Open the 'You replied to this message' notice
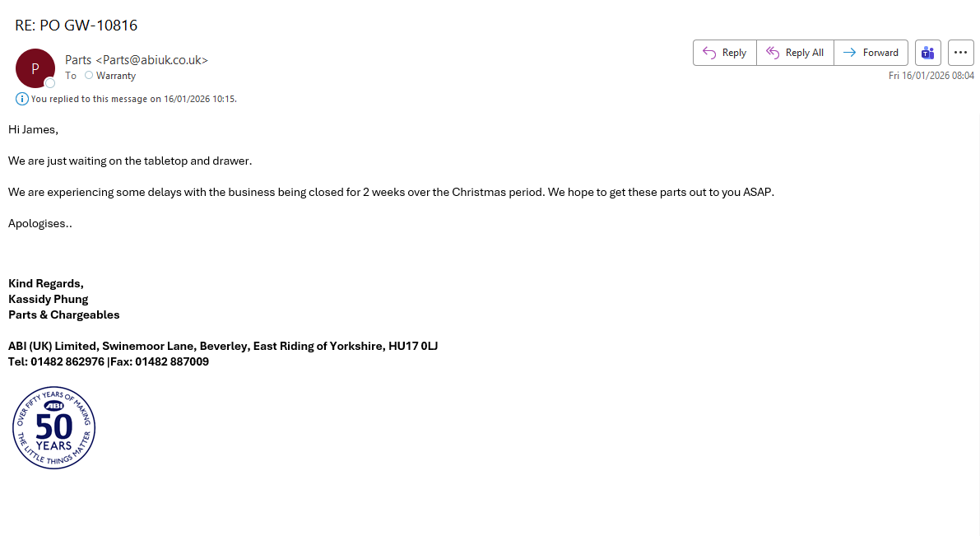The image size is (980, 536). tap(133, 99)
